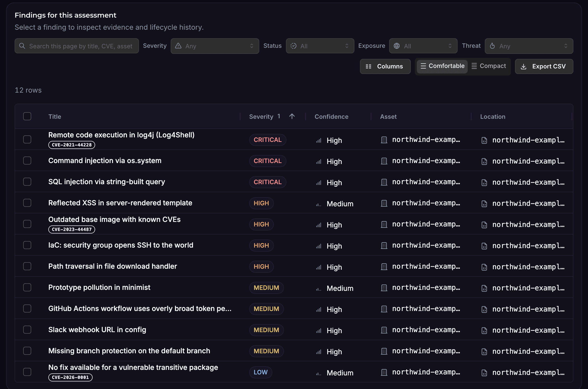Viewport: 588px width, 389px height.
Task: Click the severity warning triangle icon
Action: (178, 46)
